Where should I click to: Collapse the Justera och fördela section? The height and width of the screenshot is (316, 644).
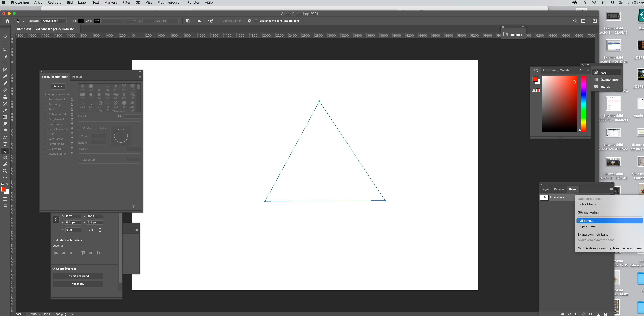(x=53, y=240)
